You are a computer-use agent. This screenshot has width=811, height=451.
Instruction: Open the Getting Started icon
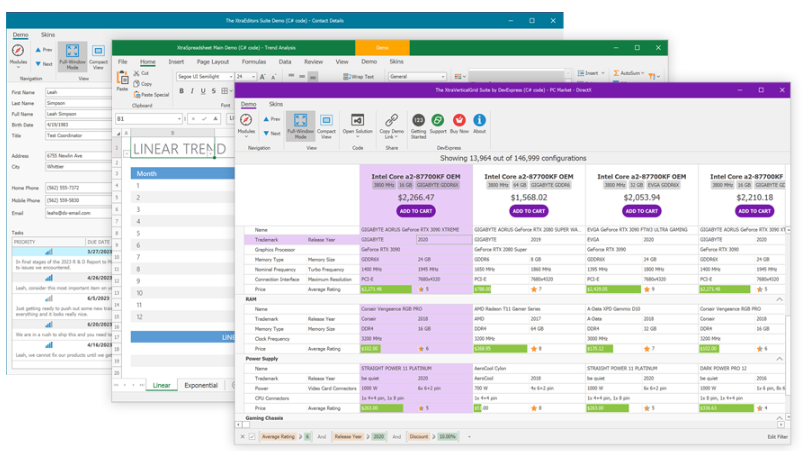[418, 121]
